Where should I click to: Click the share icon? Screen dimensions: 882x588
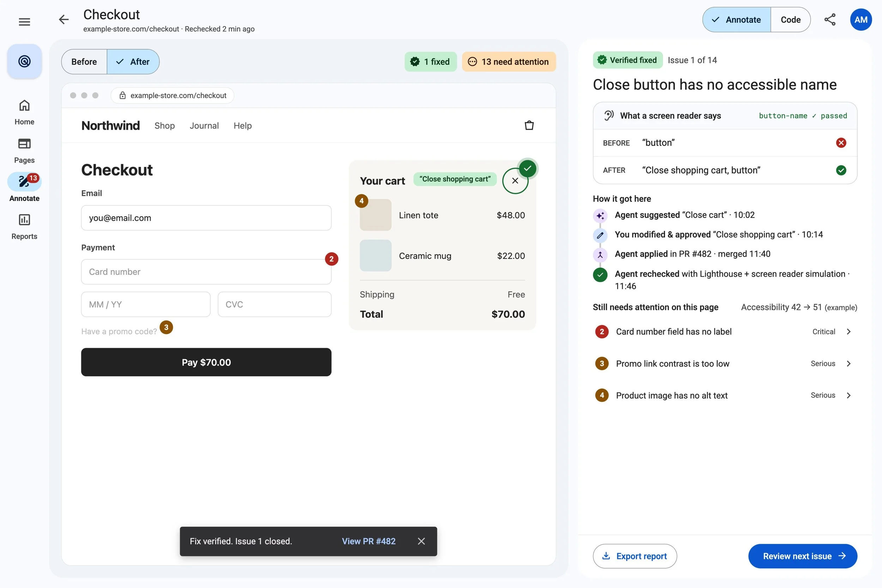coord(829,19)
